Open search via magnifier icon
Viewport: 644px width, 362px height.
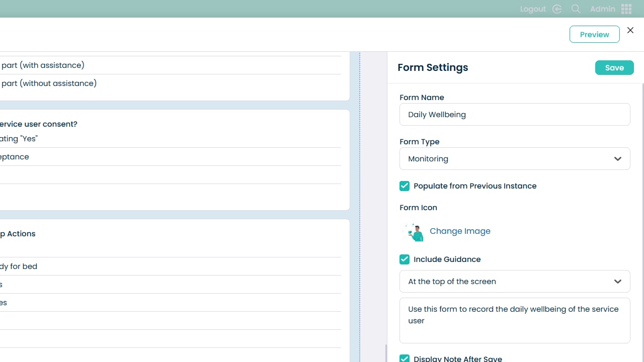pos(576,9)
